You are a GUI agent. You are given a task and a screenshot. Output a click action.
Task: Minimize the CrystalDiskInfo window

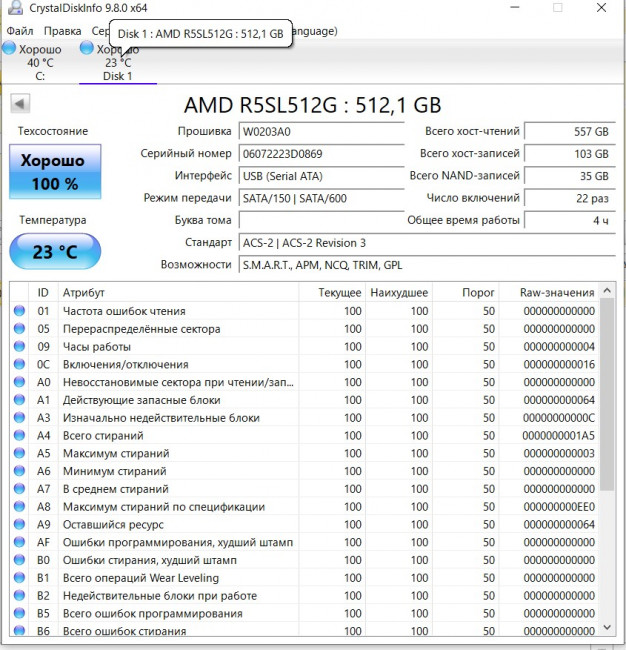(x=514, y=7)
